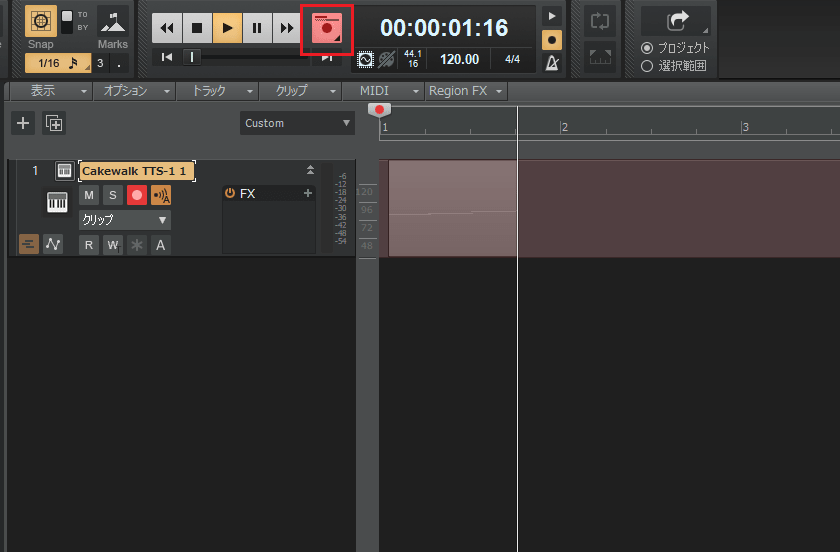Click the Marks landmark icon

tap(113, 21)
